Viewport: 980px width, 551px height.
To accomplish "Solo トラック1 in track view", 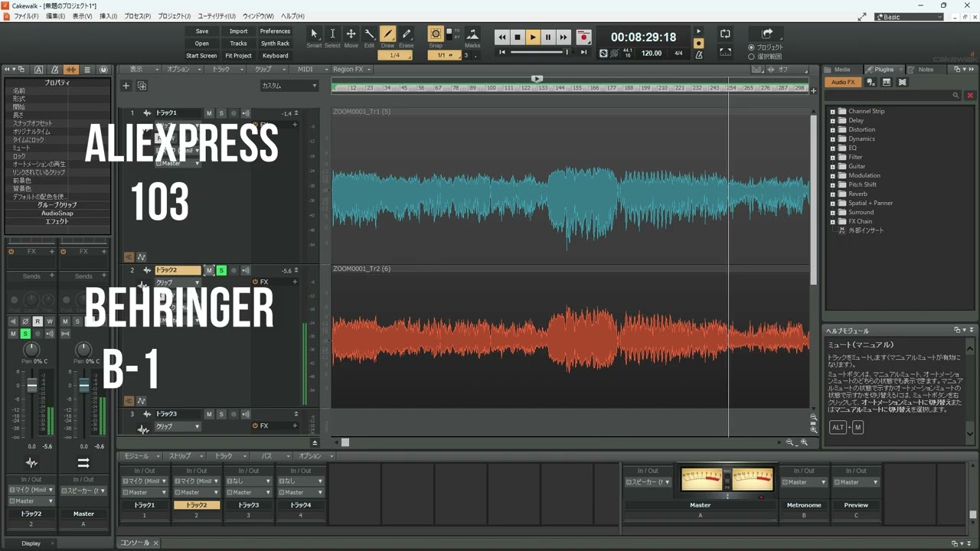I will click(x=221, y=113).
